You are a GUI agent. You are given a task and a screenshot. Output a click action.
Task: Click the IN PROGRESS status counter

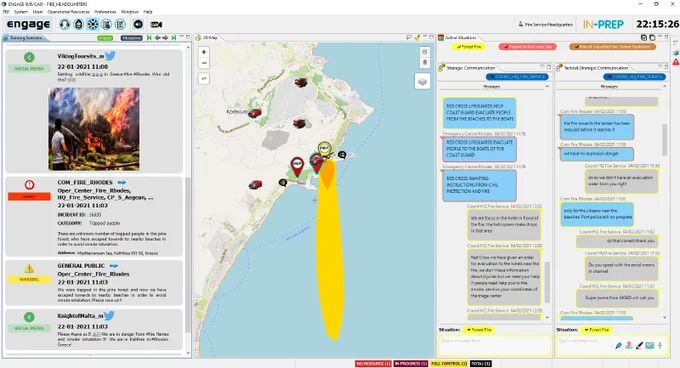411,364
